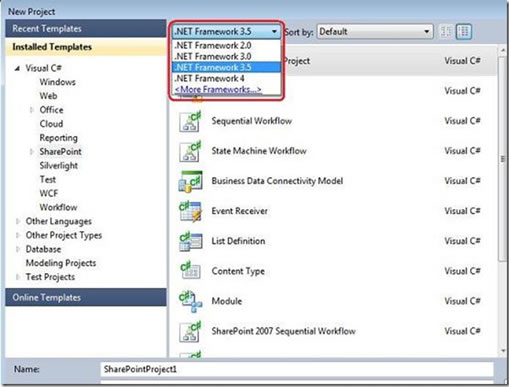Screen dimensions: 509x387
Task: Select the Cloud template category
Action: pos(51,124)
